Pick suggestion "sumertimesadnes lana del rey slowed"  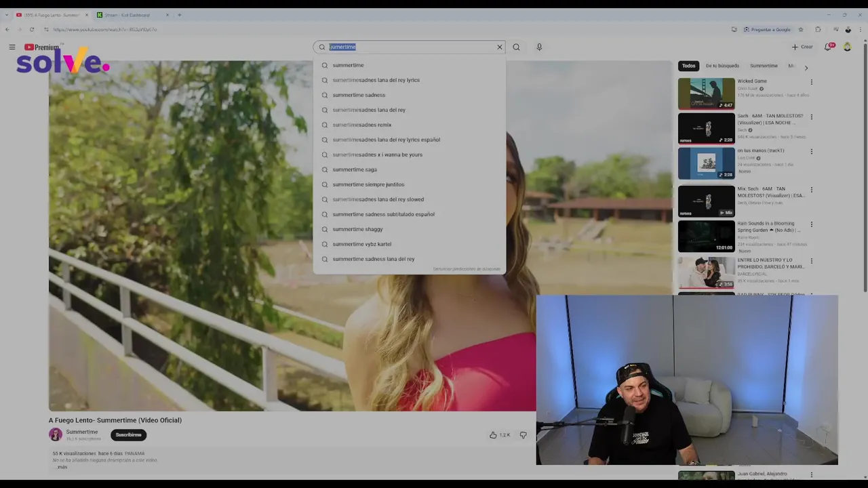[x=409, y=199]
